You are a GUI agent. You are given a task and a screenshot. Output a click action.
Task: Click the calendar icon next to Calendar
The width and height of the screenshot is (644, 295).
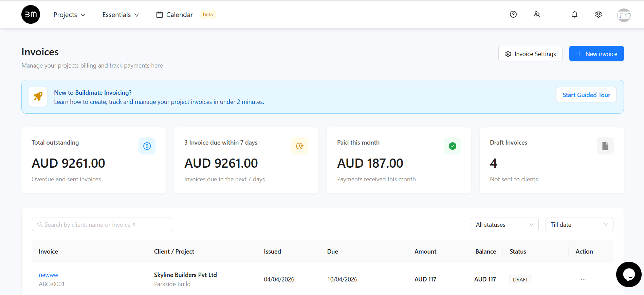(159, 15)
